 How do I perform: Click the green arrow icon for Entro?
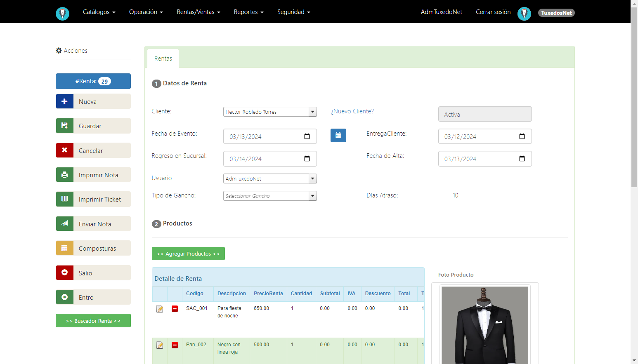pyautogui.click(x=65, y=297)
